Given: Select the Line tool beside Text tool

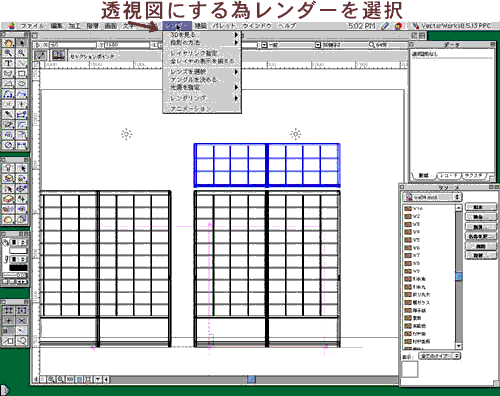Looking at the screenshot, I should click(x=22, y=63).
